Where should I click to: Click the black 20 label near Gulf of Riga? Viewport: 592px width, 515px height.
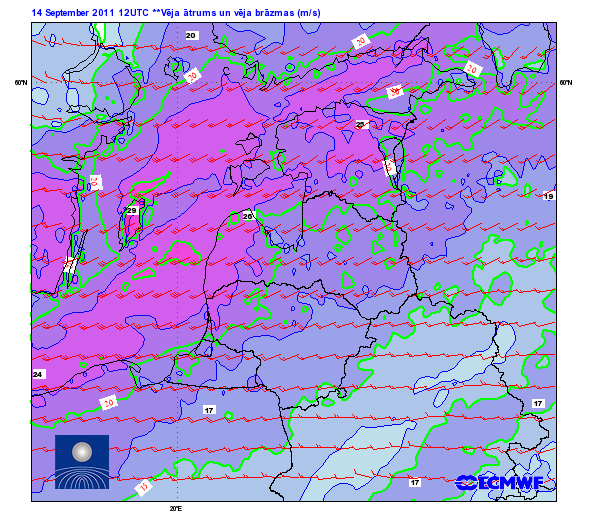[248, 216]
